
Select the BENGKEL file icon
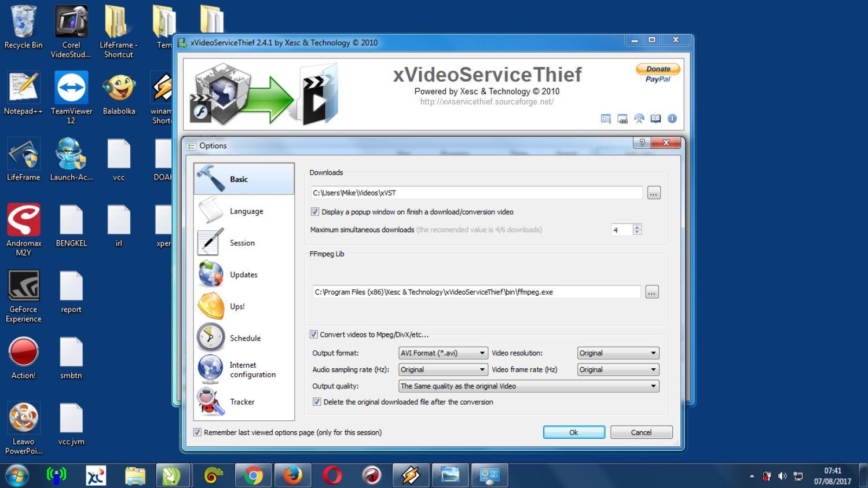click(71, 226)
